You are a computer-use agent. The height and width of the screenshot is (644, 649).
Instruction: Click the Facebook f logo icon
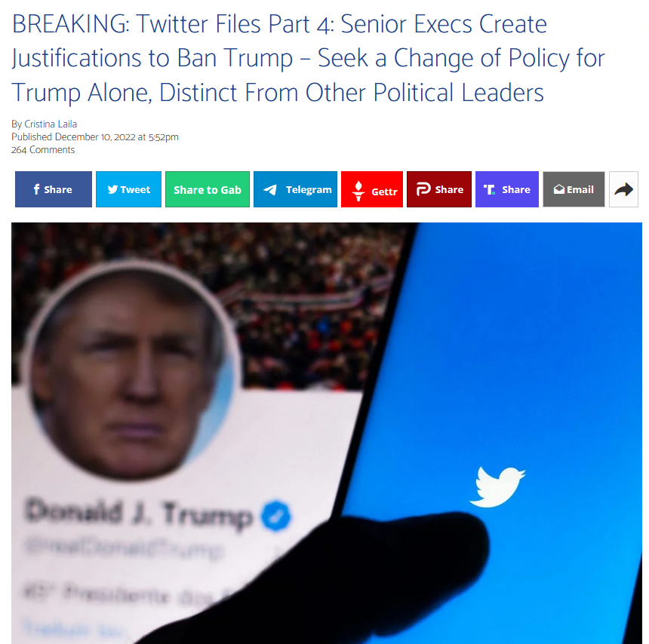coord(36,189)
